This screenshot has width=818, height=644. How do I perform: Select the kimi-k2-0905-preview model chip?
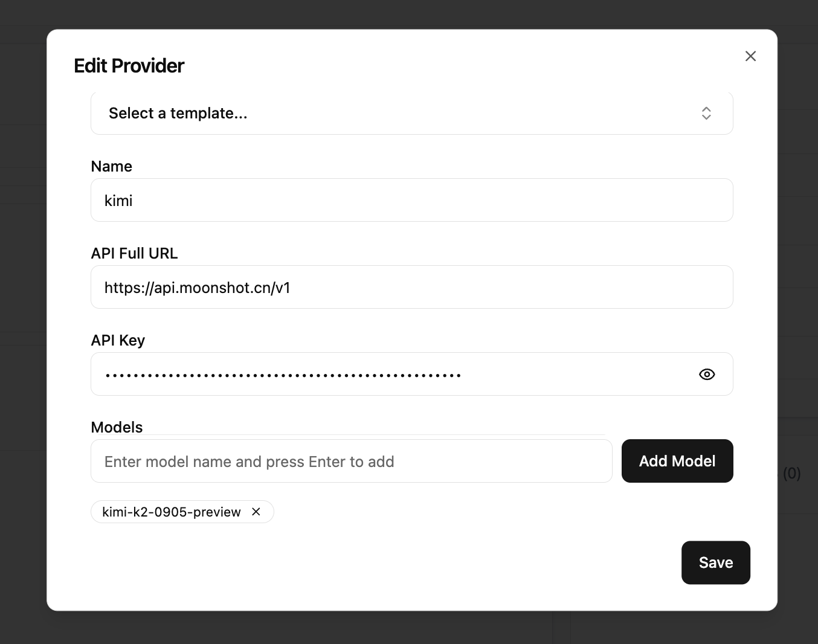click(172, 512)
